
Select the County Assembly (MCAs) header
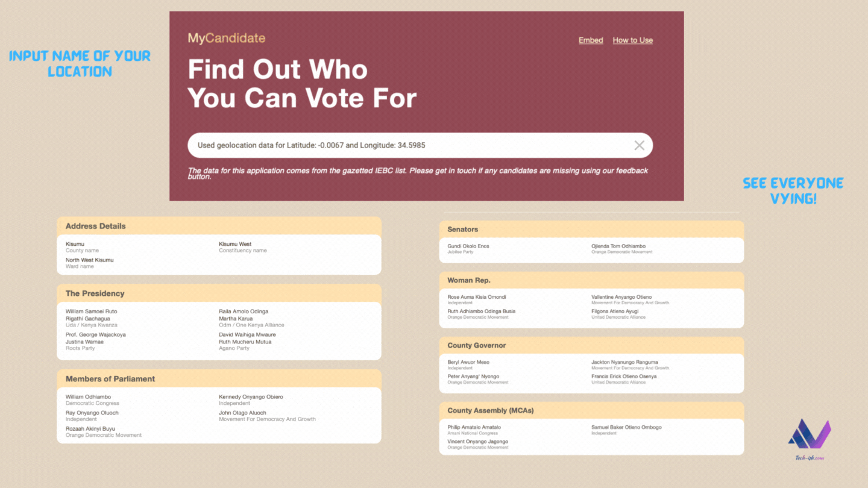pos(591,410)
